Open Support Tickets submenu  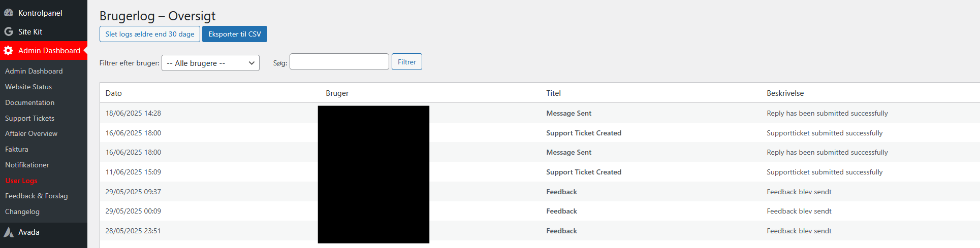pos(29,118)
